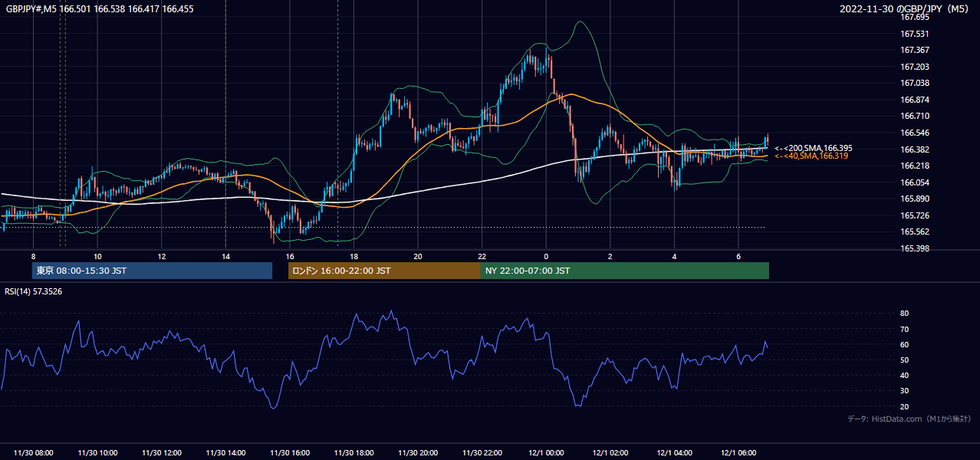The height and width of the screenshot is (460, 980).
Task: Click hour label 0 on chart time axis
Action: point(546,256)
